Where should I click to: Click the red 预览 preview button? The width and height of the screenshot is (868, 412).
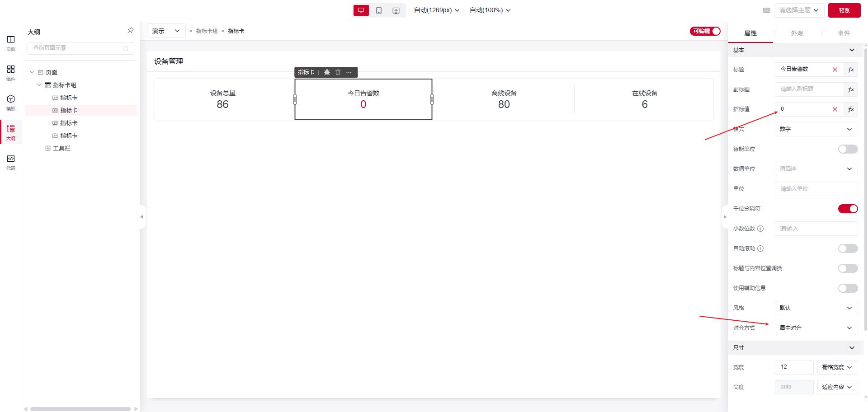coord(844,10)
